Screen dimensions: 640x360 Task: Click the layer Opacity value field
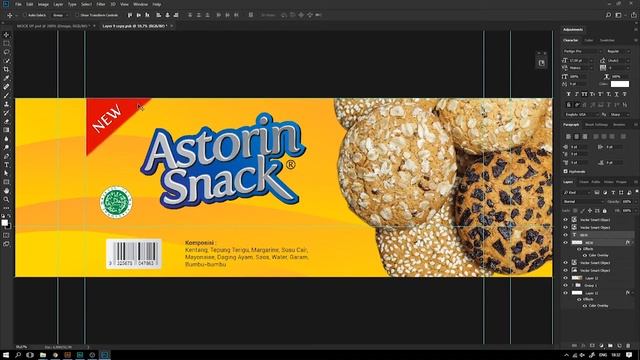tap(627, 202)
